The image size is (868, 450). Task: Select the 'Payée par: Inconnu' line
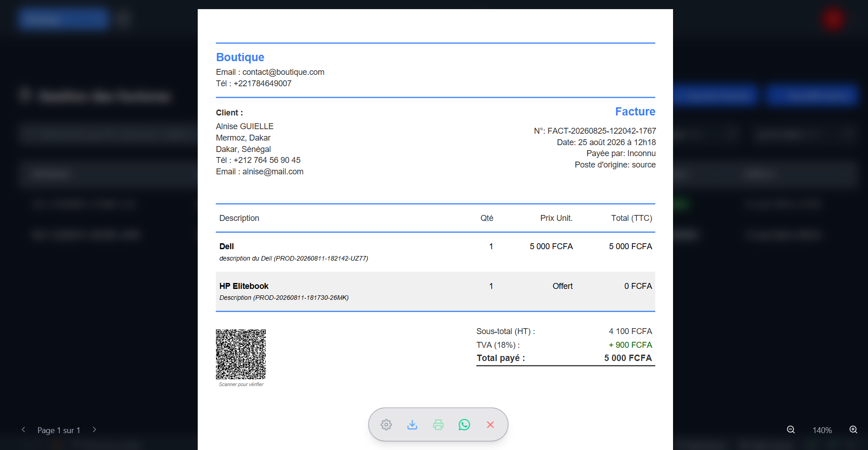point(621,153)
